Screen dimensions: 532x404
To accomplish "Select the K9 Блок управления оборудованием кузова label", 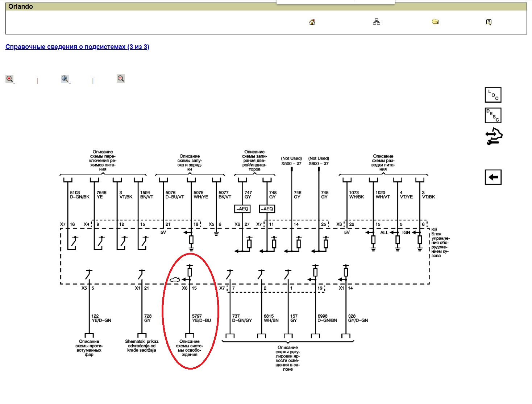I will click(440, 243).
